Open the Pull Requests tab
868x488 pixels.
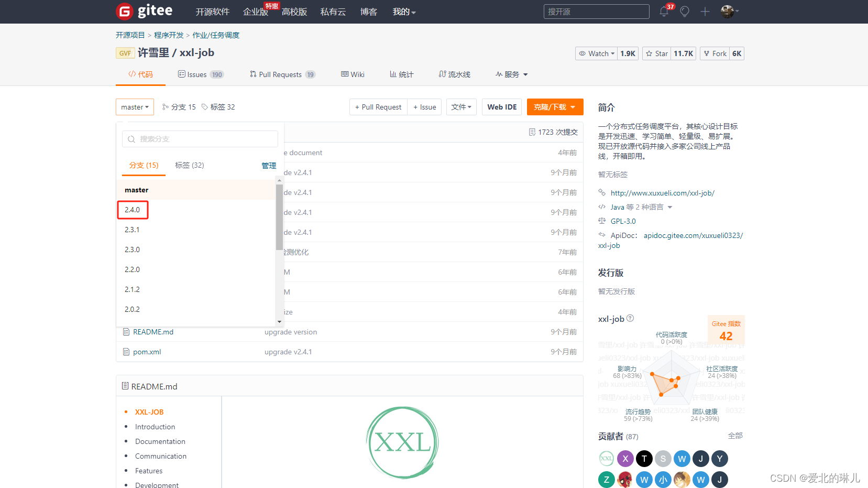282,74
